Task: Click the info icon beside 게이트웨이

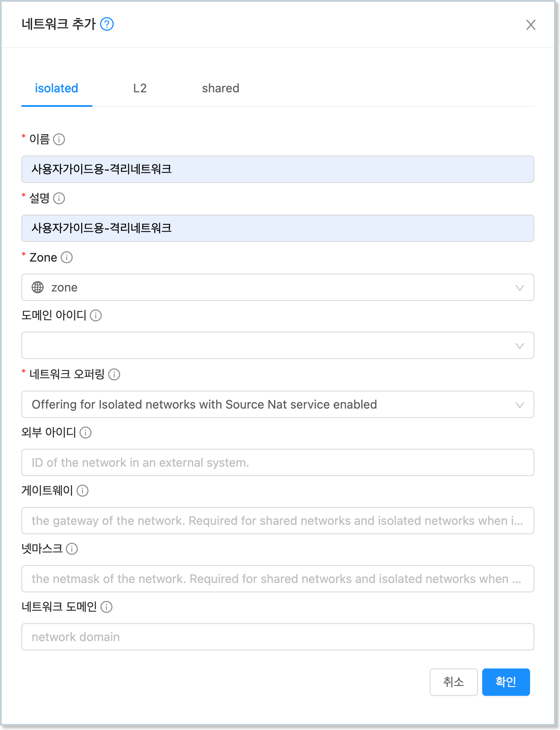Action: pos(83,491)
